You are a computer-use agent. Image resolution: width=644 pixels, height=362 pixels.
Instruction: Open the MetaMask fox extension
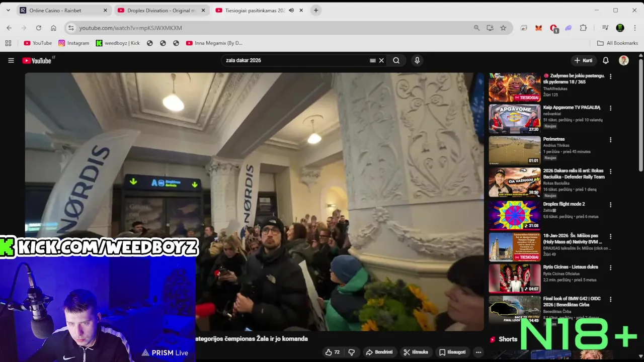539,28
